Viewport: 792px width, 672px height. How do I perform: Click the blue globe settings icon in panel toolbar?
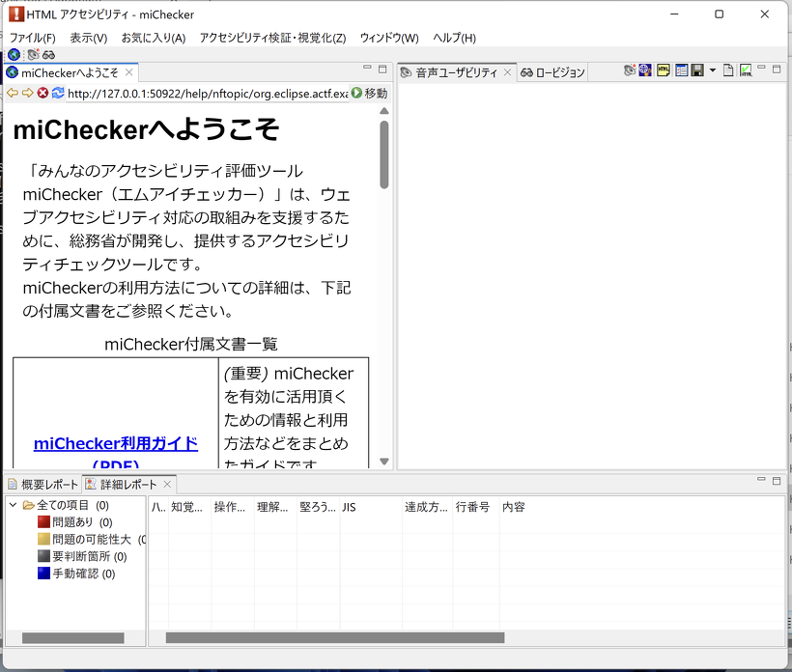pyautogui.click(x=645, y=70)
